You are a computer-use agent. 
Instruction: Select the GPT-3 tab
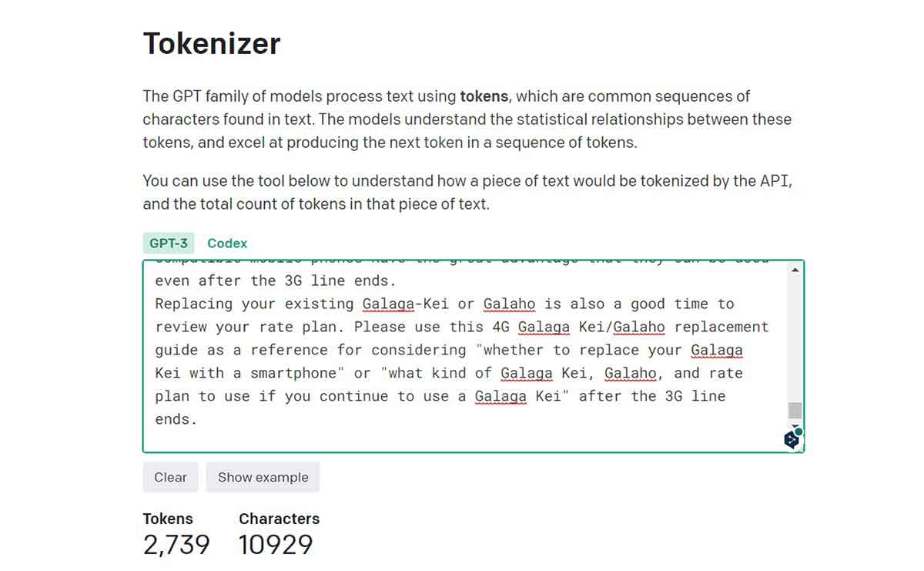tap(169, 243)
